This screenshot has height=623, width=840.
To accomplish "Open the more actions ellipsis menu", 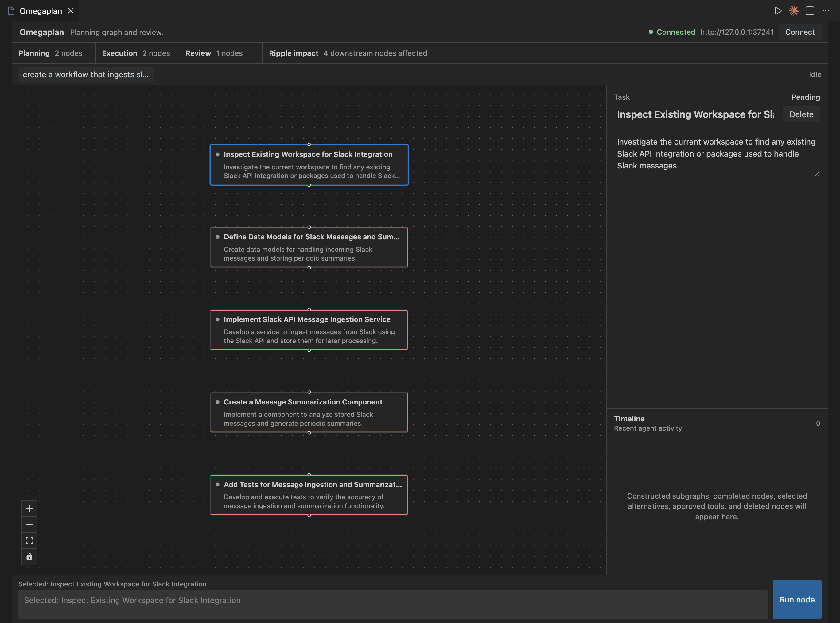I will 826,11.
